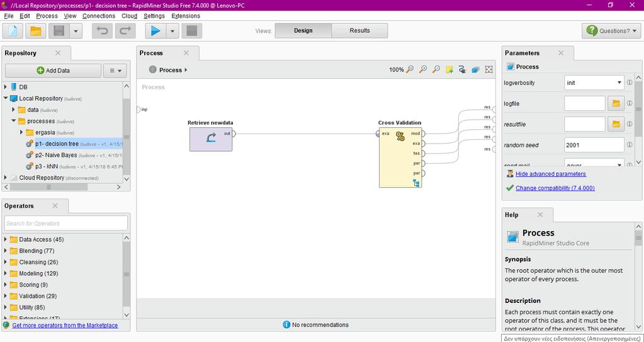Open the repository options menu dropdown
Viewport: 644px width, 342px height.
pyautogui.click(x=115, y=71)
